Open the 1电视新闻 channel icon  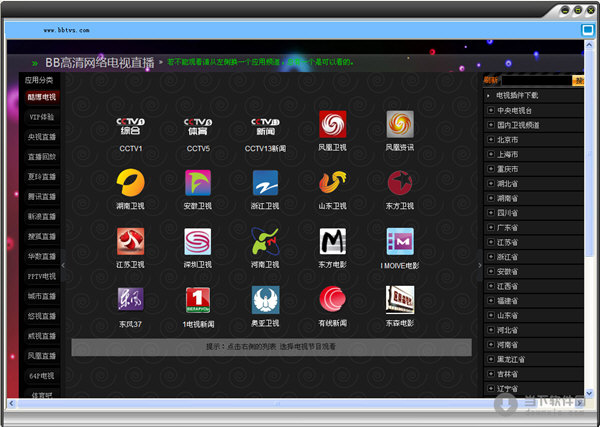point(198,300)
